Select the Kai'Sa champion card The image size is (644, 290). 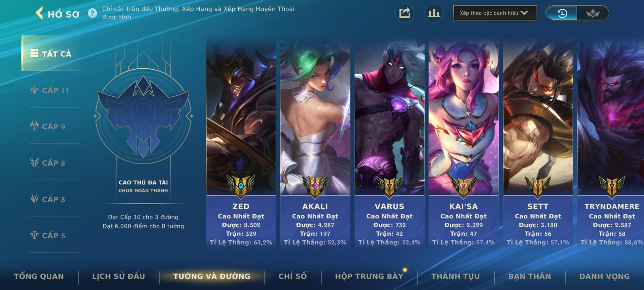coord(463,144)
